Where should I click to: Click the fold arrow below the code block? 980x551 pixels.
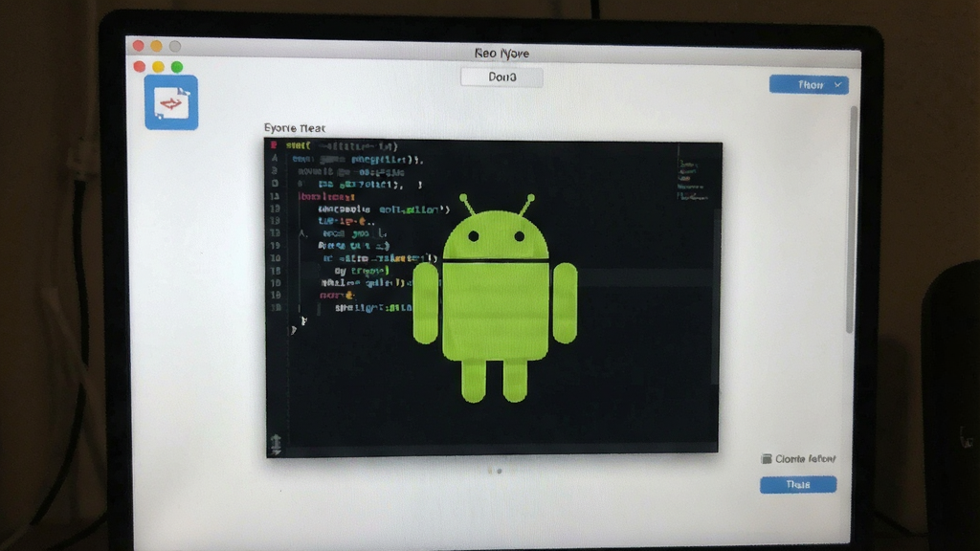pyautogui.click(x=293, y=330)
